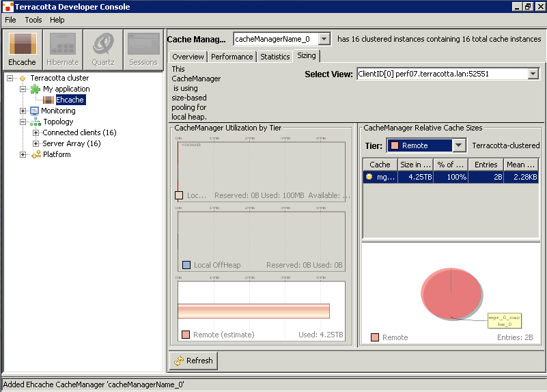Click the Remote usage bar in the chart
Image resolution: width=547 pixels, height=392 pixels.
pos(253,311)
